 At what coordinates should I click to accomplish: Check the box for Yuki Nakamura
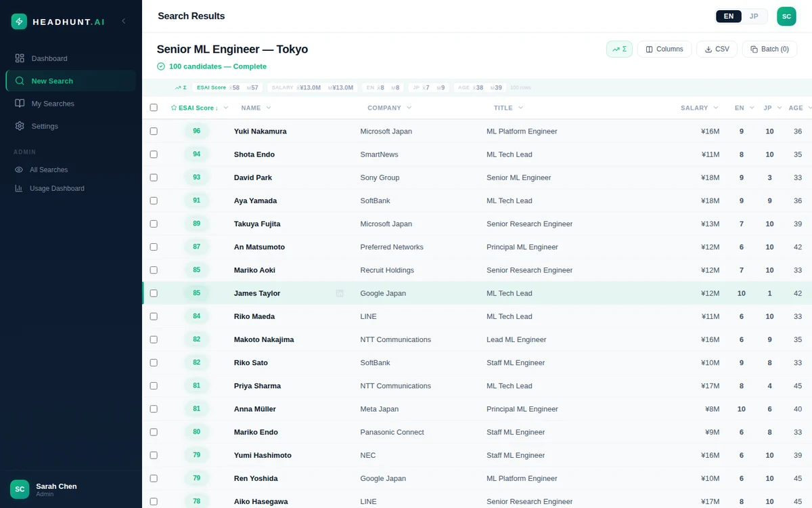[154, 131]
